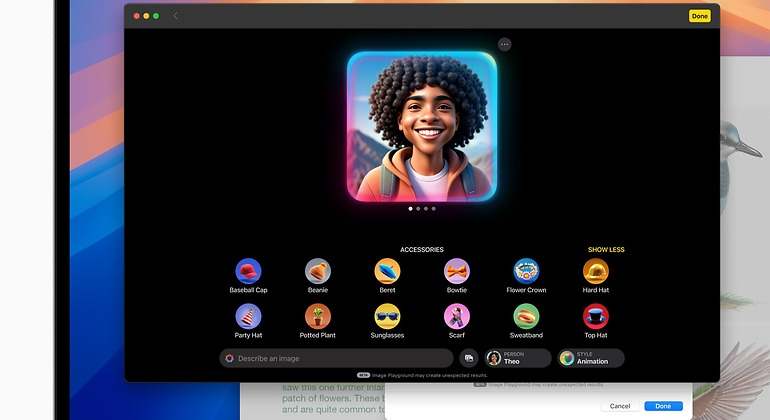Viewport: 770px width, 420px height.
Task: Collapse accessories with Show Less
Action: point(606,250)
